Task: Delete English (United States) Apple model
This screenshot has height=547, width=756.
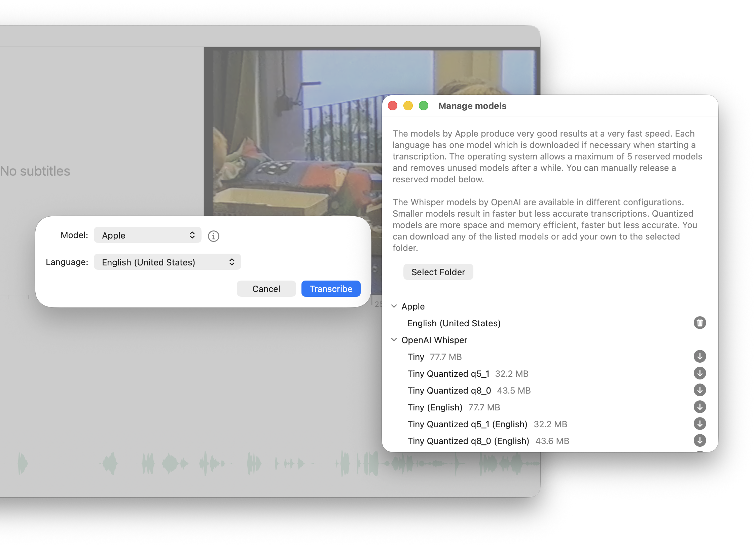Action: [699, 323]
